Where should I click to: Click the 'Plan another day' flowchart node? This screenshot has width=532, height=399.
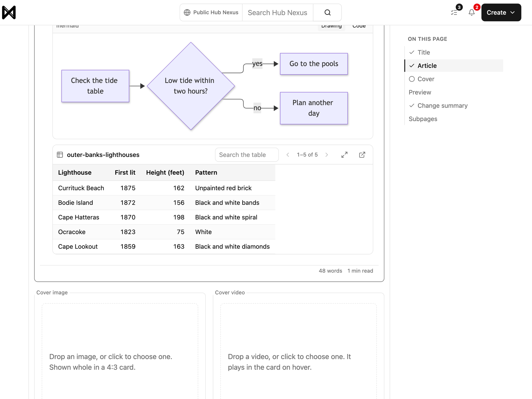[x=314, y=108]
